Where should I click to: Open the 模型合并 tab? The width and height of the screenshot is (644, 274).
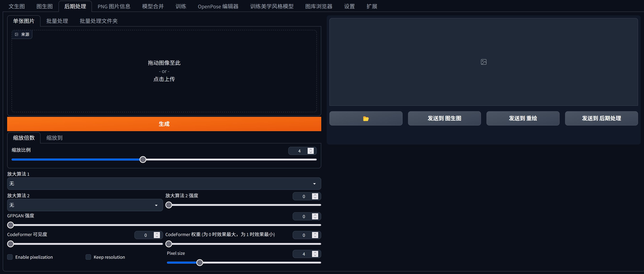153,6
